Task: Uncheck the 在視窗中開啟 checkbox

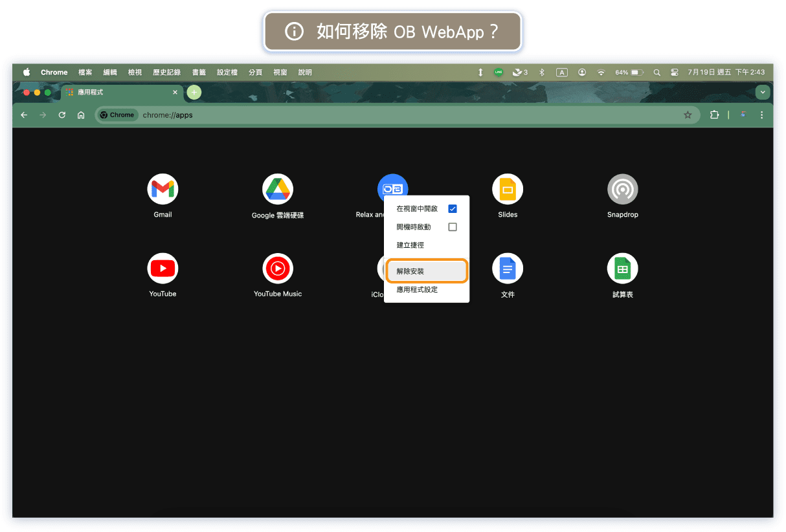Action: pos(453,209)
